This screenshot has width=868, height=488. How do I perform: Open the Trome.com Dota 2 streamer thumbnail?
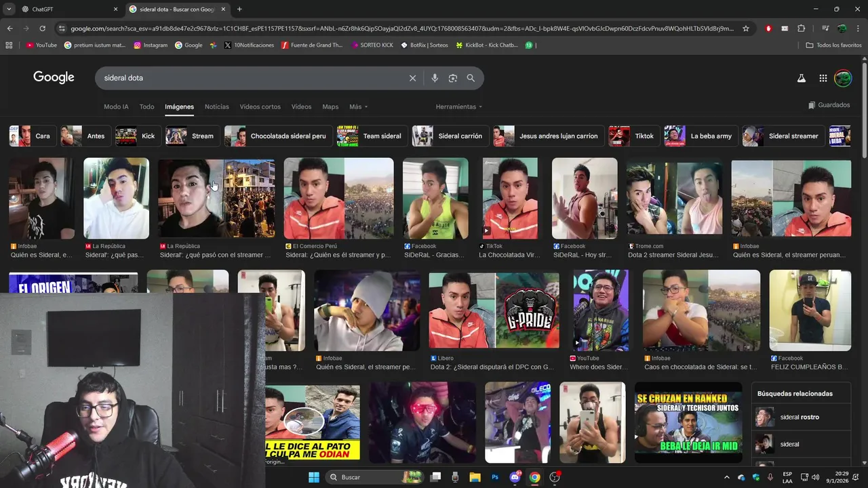click(674, 199)
